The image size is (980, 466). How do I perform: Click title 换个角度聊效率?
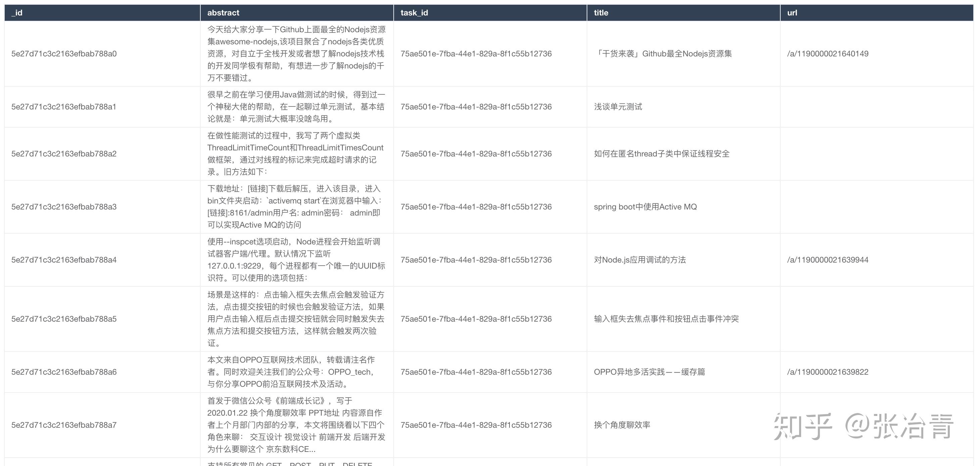click(x=622, y=425)
